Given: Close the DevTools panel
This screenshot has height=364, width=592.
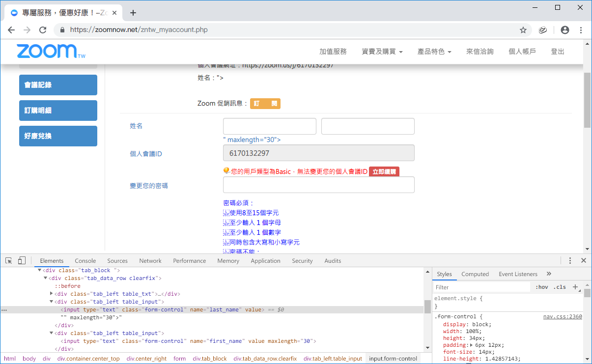Looking at the screenshot, I should click(584, 261).
